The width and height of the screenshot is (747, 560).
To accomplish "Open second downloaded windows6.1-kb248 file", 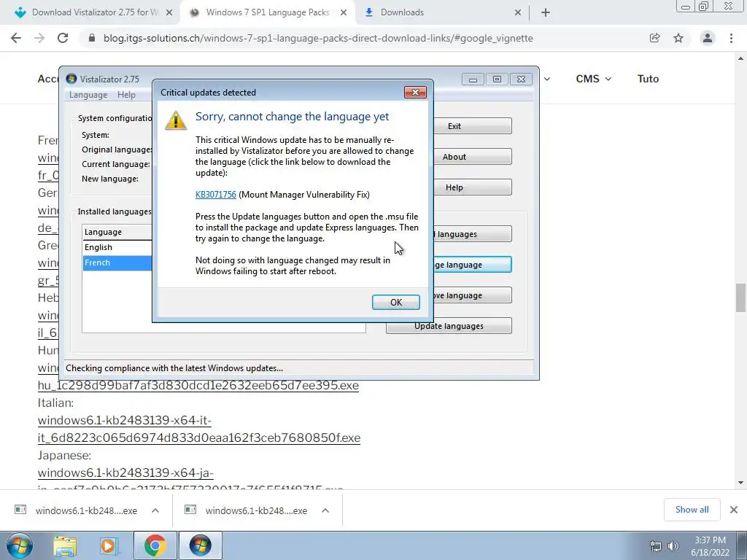I will point(256,510).
